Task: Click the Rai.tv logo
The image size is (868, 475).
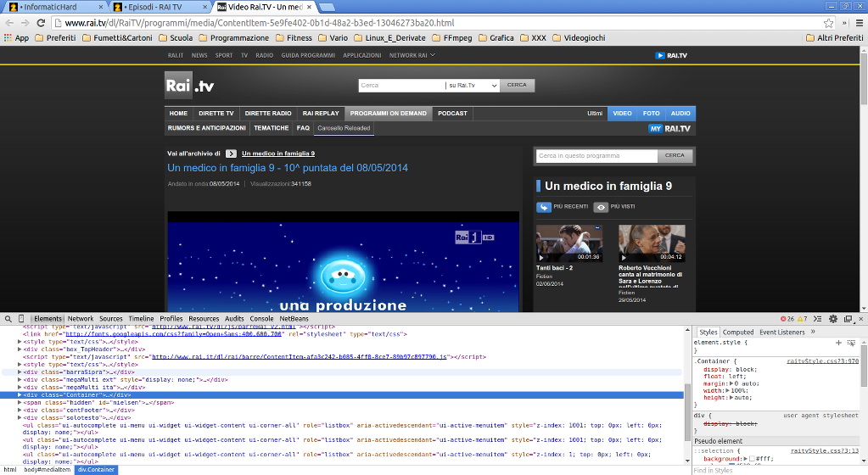Action: pyautogui.click(x=189, y=86)
